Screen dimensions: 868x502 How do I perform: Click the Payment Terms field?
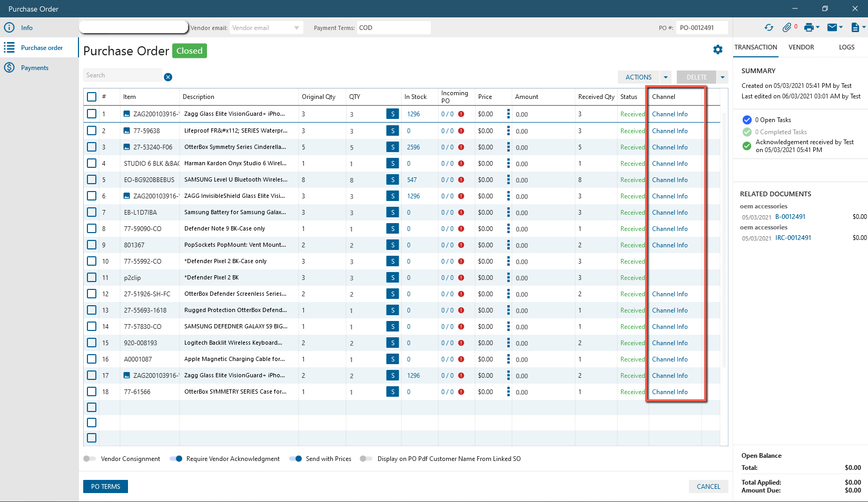point(393,28)
